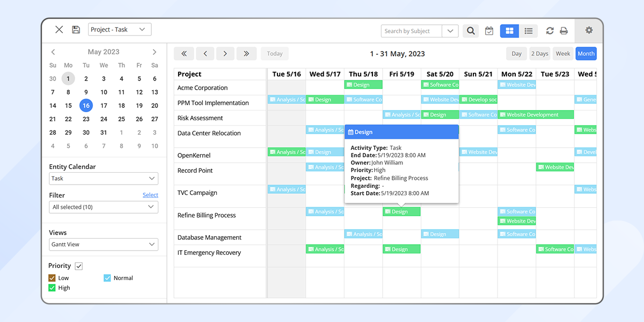Switch to the grid view icon
Screen dimensions: 644x322
point(509,31)
